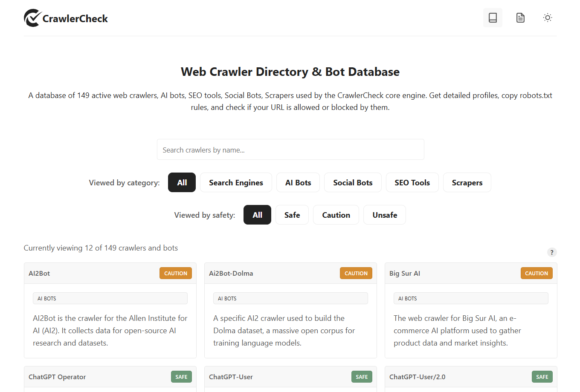Click the search crawlers input field
Screen dimensions: 580x392
tap(290, 149)
